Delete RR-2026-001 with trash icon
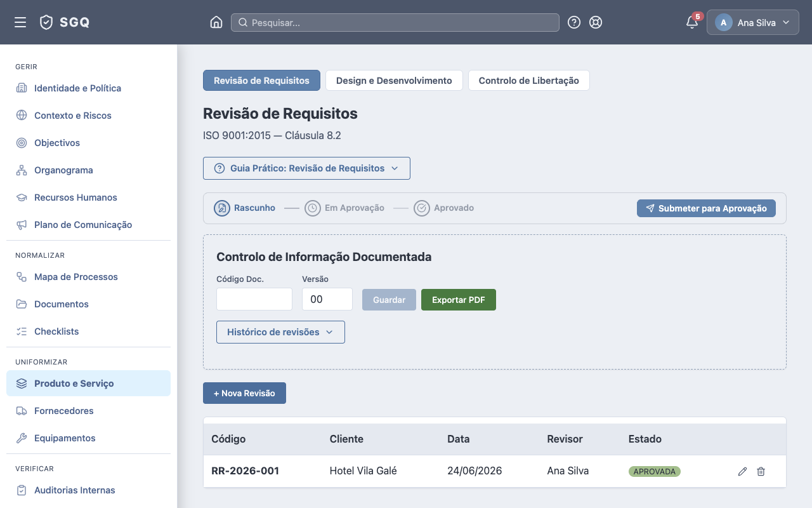Screen dimensions: 812x508 (761, 472)
